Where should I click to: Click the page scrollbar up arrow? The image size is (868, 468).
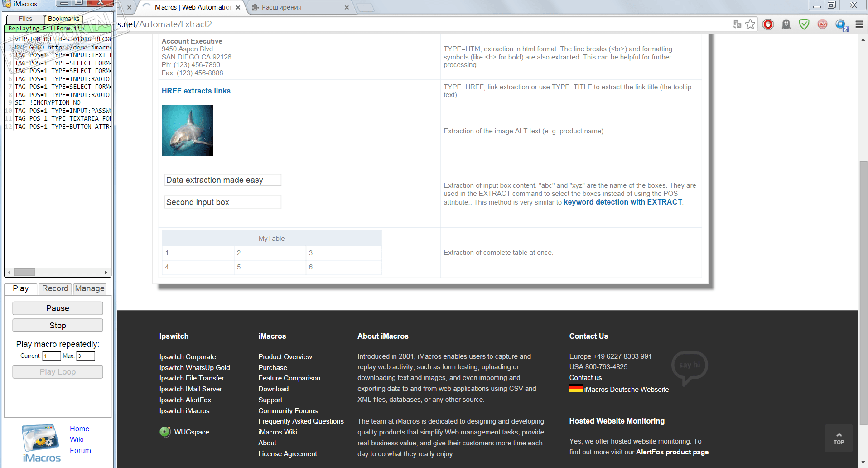[x=863, y=39]
